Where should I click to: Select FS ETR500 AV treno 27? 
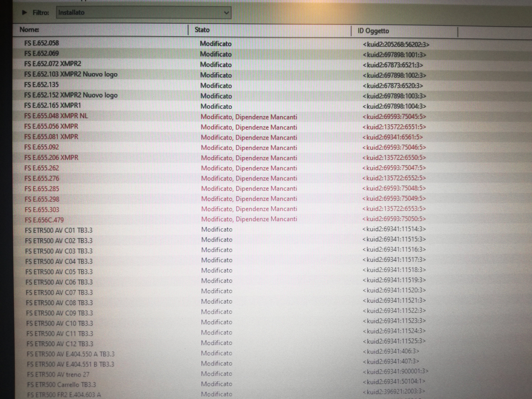(58, 375)
